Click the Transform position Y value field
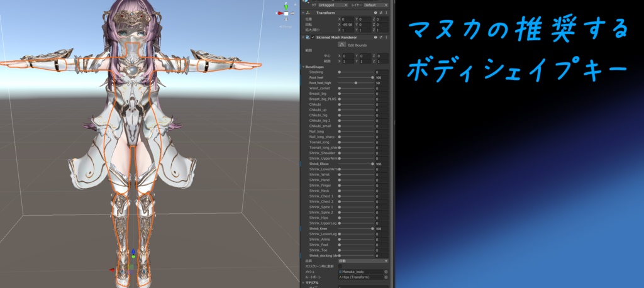 pos(365,19)
